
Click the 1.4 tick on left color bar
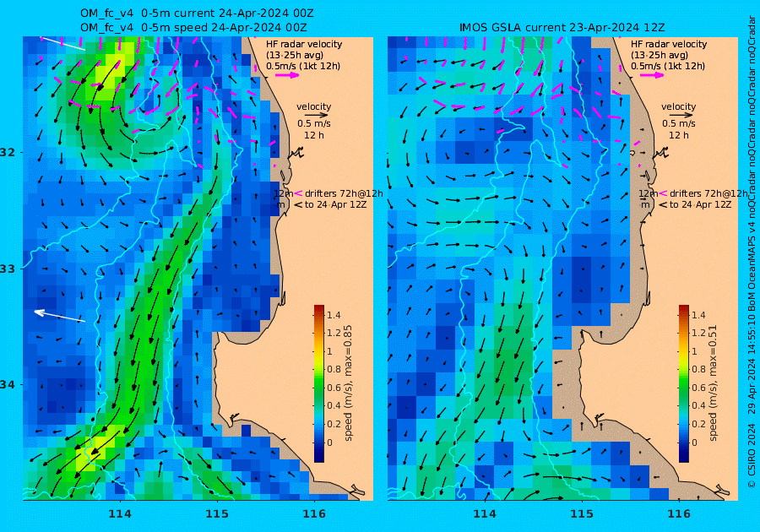point(334,315)
